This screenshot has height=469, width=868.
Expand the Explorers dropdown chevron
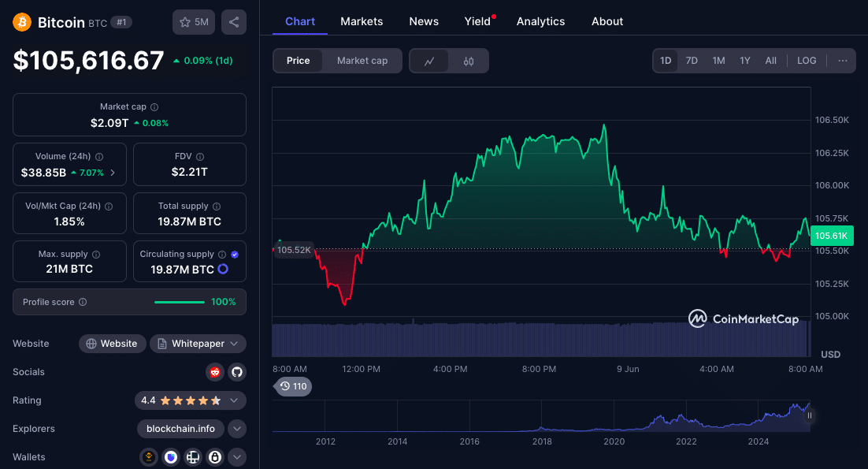pos(237,429)
